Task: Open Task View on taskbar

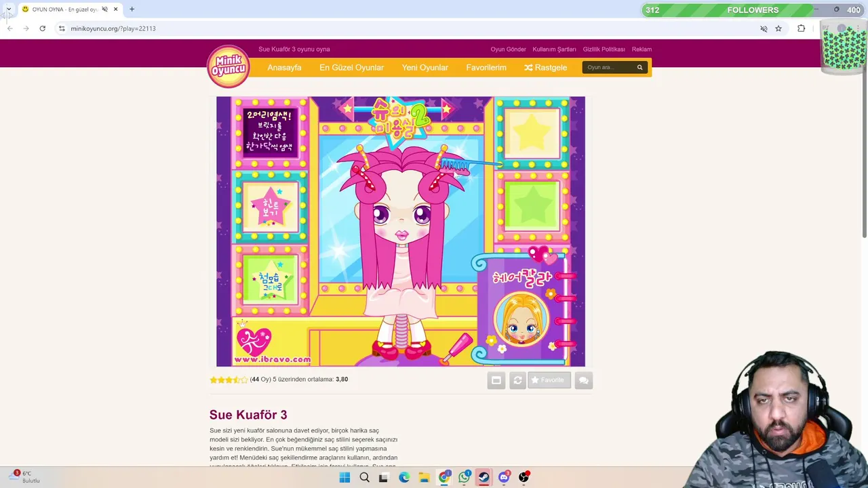Action: click(x=384, y=477)
